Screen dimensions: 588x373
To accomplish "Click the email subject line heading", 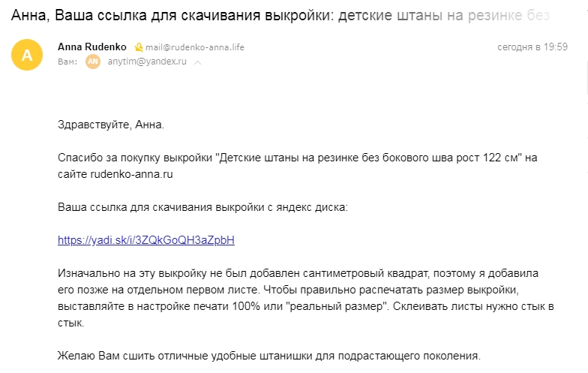I will click(x=280, y=15).
